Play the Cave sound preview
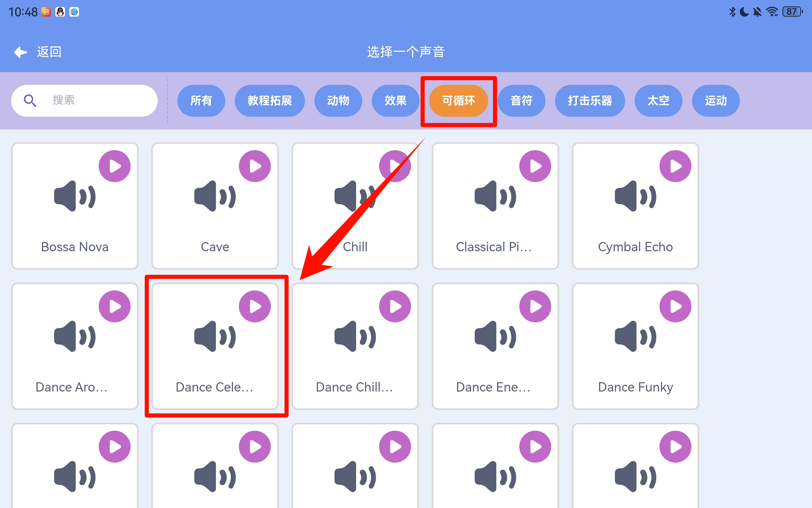Viewport: 812px width, 508px height. click(x=255, y=166)
